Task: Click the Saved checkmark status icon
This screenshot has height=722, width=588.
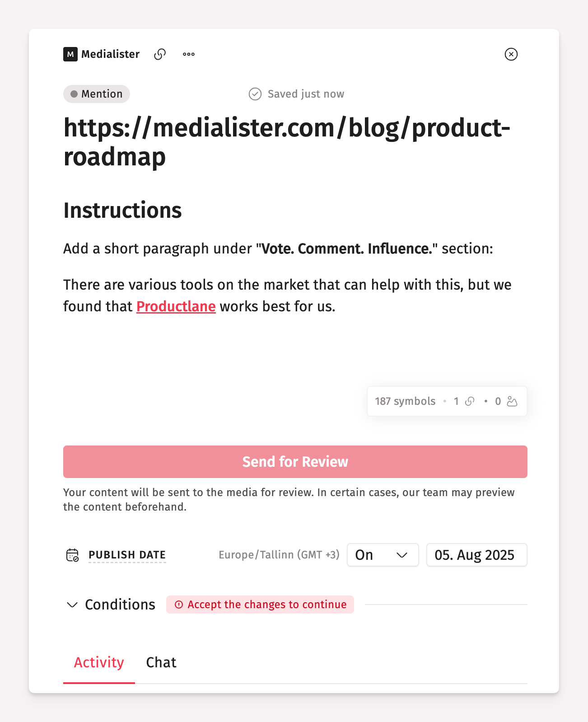Action: click(255, 94)
